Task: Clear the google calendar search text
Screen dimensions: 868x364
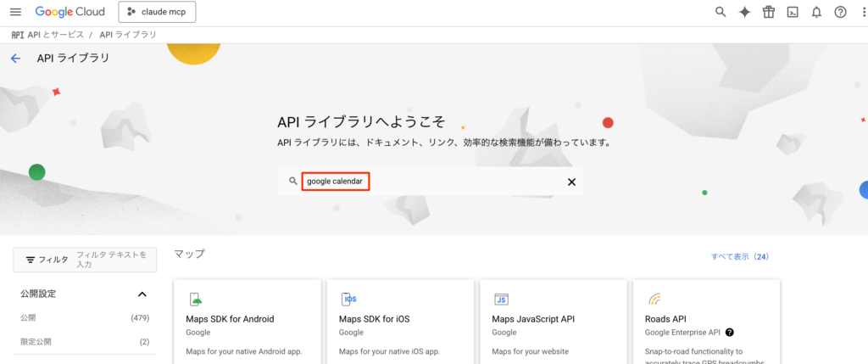Action: (x=571, y=182)
